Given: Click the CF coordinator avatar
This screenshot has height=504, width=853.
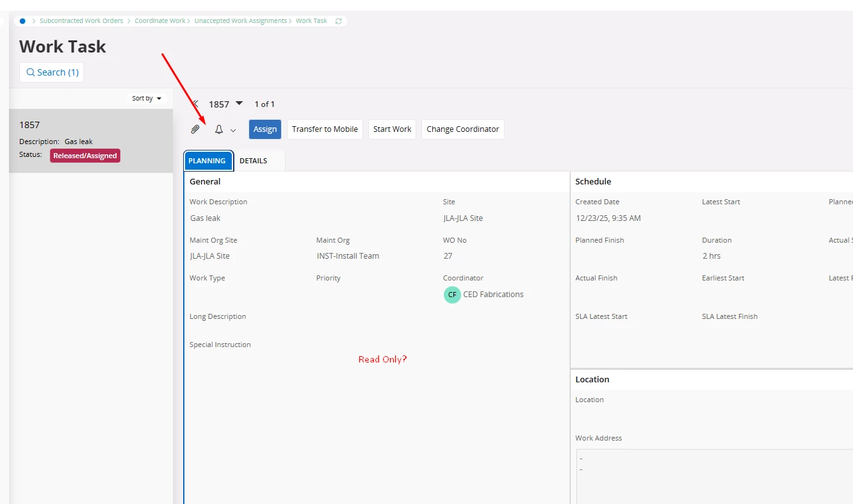Looking at the screenshot, I should coord(452,295).
